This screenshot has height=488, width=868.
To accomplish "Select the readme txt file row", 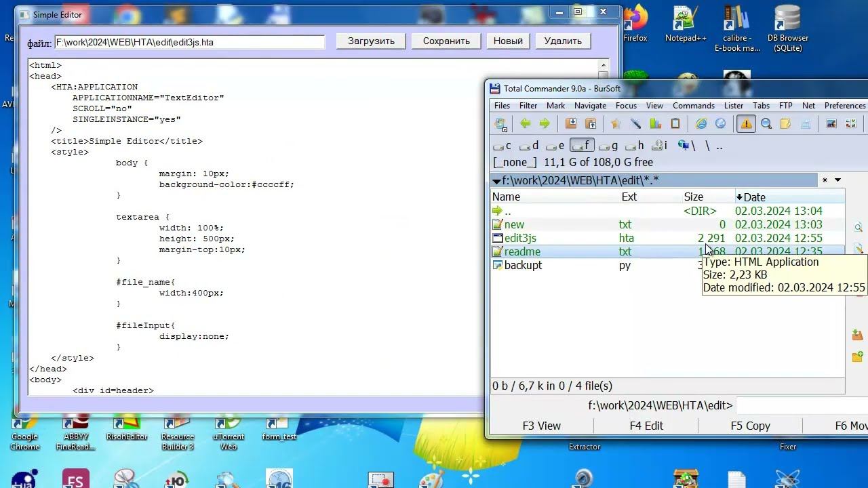I will click(668, 251).
